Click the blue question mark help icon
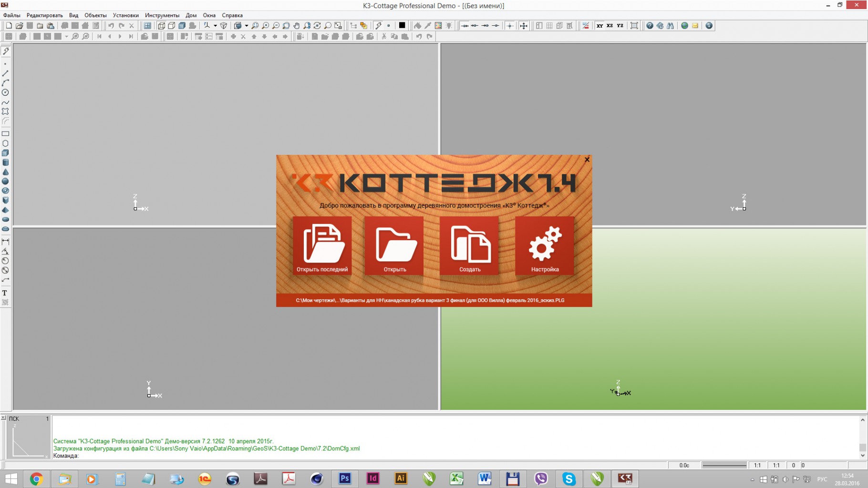Image resolution: width=868 pixels, height=488 pixels. pos(650,26)
